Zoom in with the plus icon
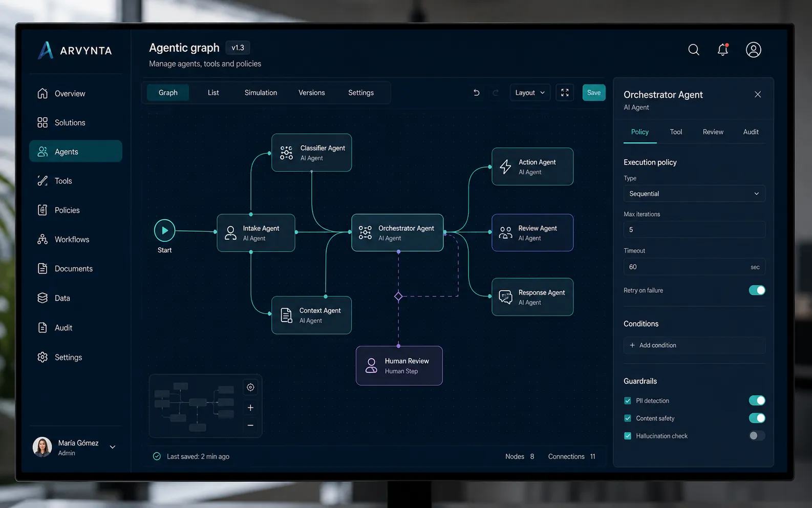 pos(250,408)
